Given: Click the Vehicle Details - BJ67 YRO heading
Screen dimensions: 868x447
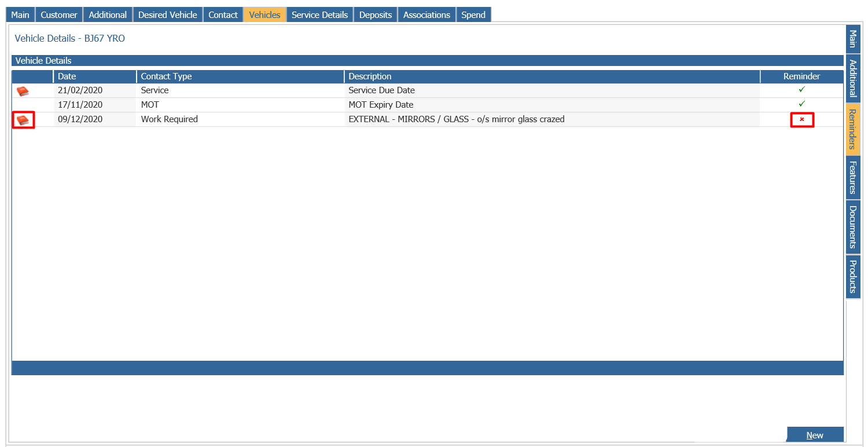Looking at the screenshot, I should [x=70, y=39].
